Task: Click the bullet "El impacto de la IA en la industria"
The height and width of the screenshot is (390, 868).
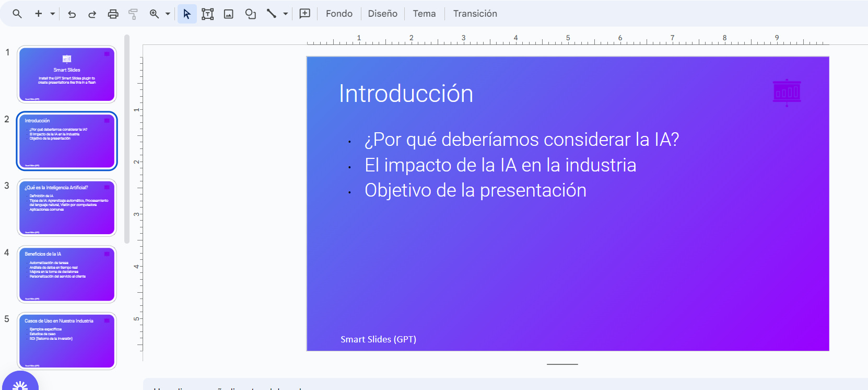Action: pyautogui.click(x=500, y=165)
